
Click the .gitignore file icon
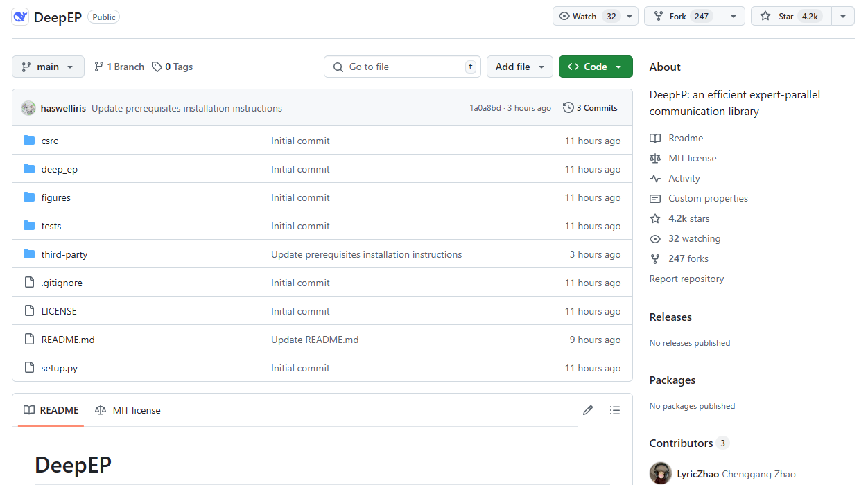point(29,283)
